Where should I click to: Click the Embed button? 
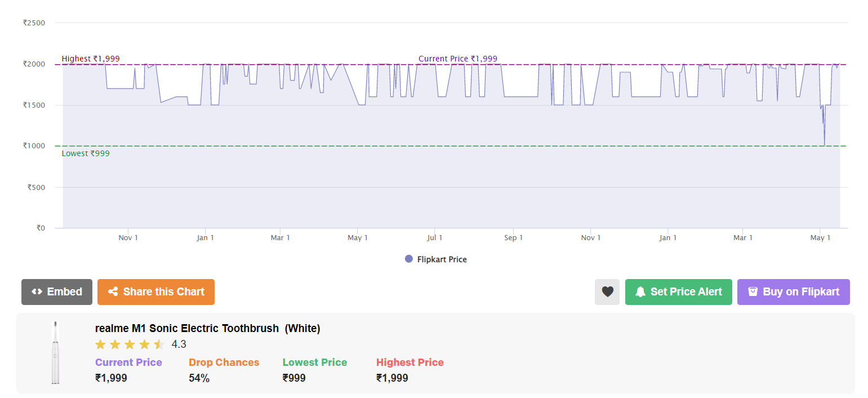[56, 292]
